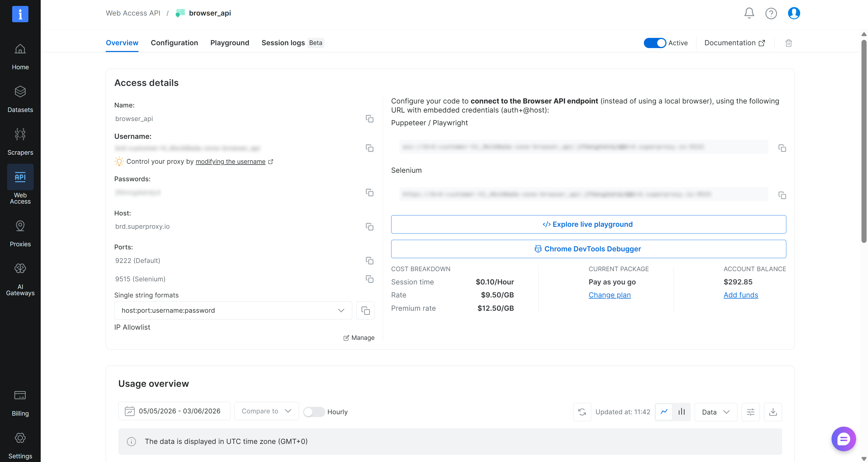Open the user account avatar
The height and width of the screenshot is (462, 868).
(x=794, y=13)
